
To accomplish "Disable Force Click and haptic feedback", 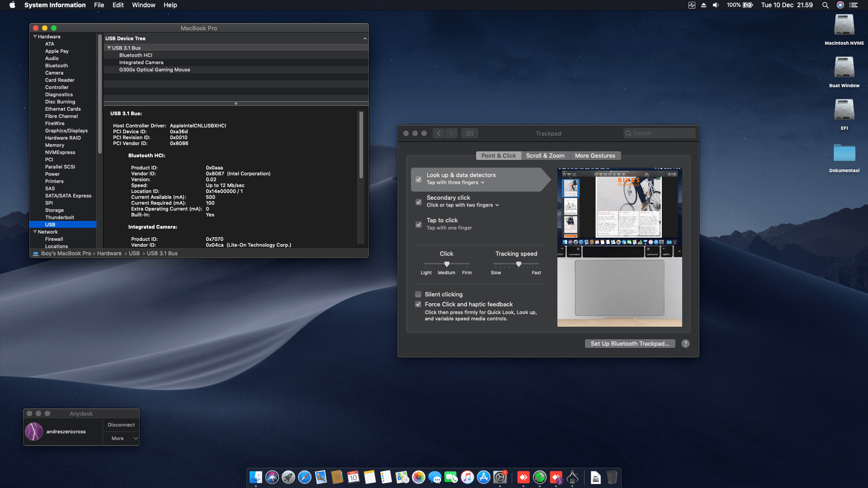I will point(418,304).
